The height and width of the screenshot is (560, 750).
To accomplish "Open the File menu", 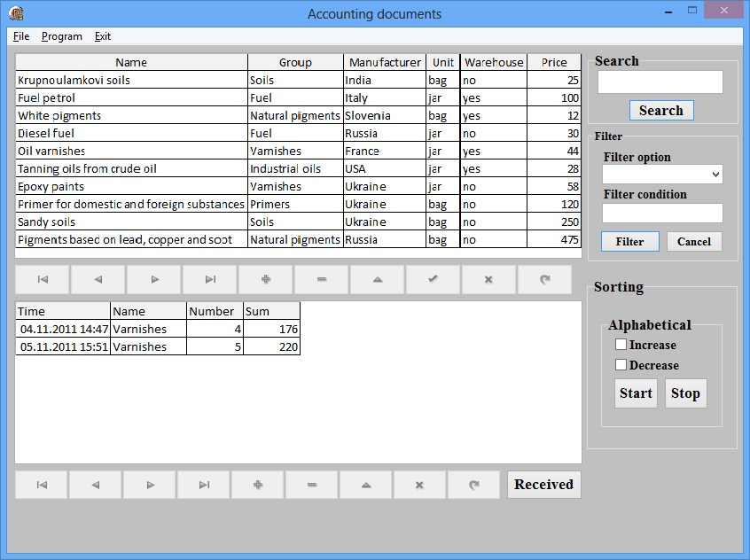I will (x=21, y=36).
